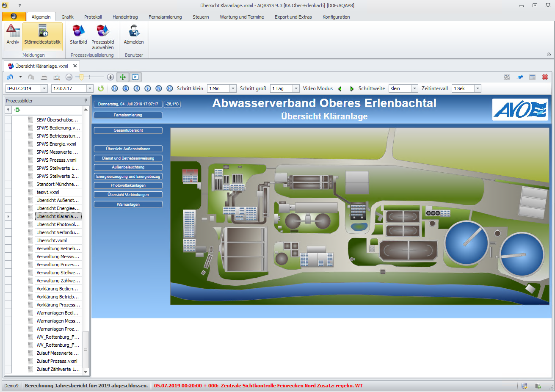Open the Konfiguration ribbon tab
Viewport: 555px width, 392px height.
[336, 17]
